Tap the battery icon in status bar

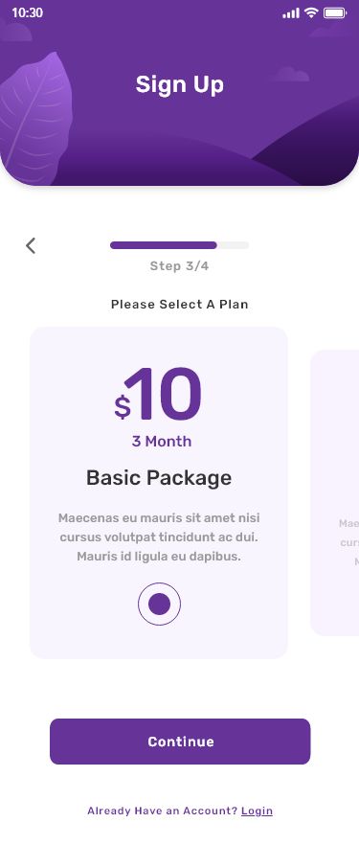(x=335, y=12)
